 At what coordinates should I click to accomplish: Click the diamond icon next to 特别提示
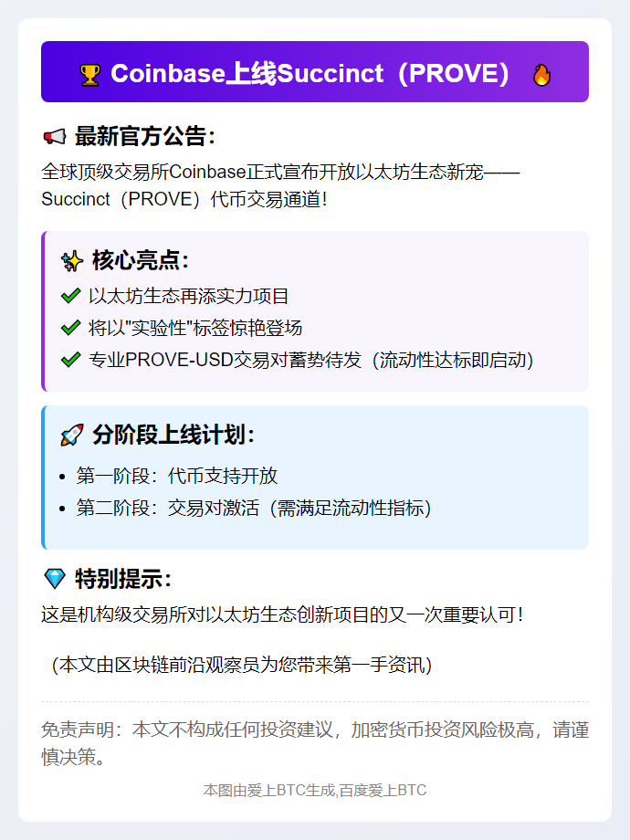coord(54,578)
